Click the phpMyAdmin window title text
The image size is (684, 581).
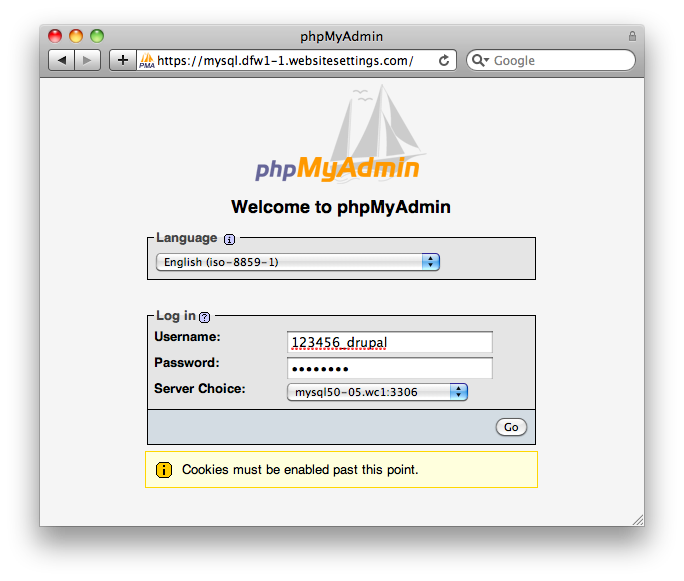[342, 36]
